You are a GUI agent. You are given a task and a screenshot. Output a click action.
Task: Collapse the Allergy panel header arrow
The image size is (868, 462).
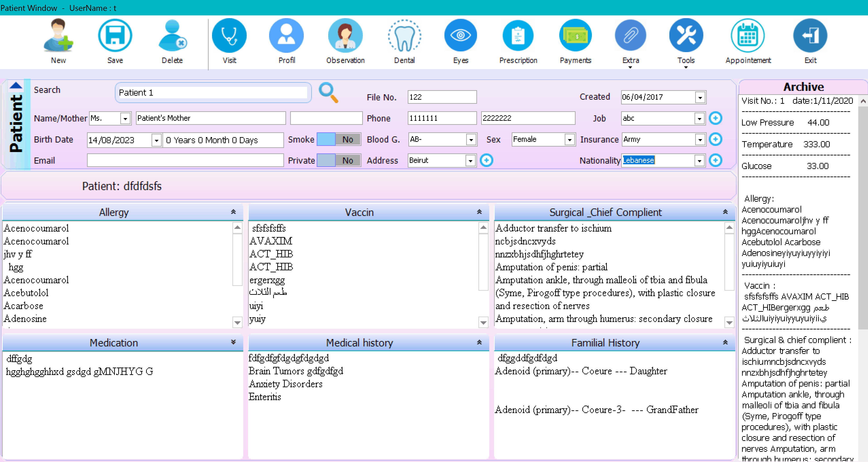tap(233, 212)
